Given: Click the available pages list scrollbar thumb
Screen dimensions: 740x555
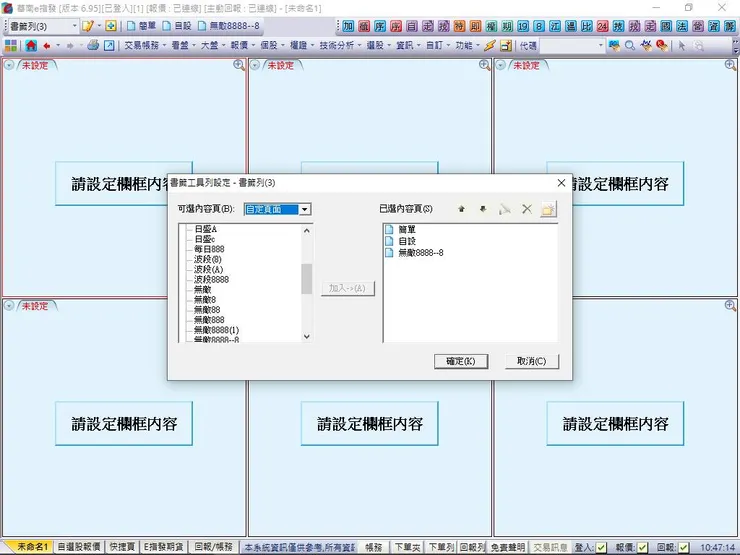Looking at the screenshot, I should [307, 278].
